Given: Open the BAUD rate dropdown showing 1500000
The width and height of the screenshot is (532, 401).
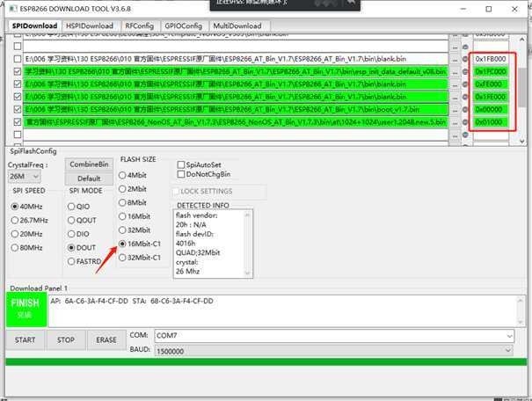Looking at the screenshot, I should coord(333,351).
